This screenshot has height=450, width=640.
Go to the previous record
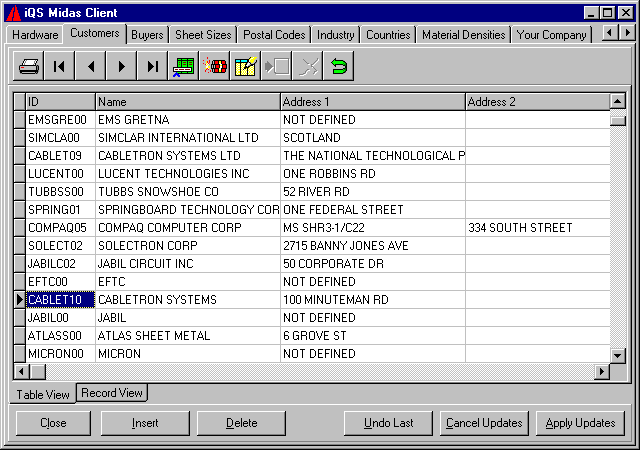pos(91,66)
